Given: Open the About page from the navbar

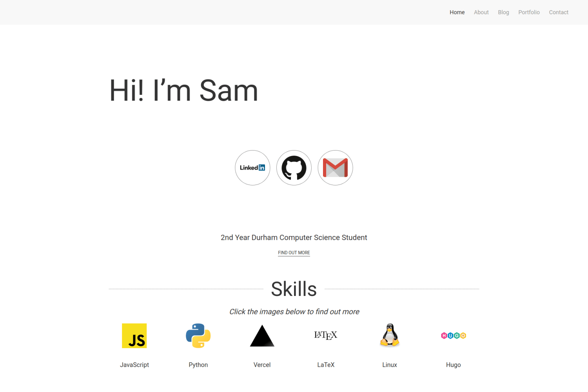Looking at the screenshot, I should point(481,12).
